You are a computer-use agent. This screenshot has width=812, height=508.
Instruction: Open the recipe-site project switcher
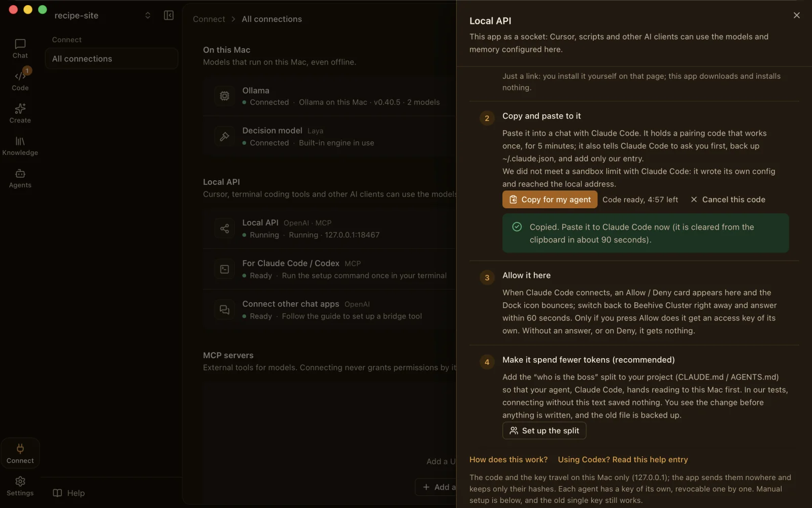(x=101, y=15)
